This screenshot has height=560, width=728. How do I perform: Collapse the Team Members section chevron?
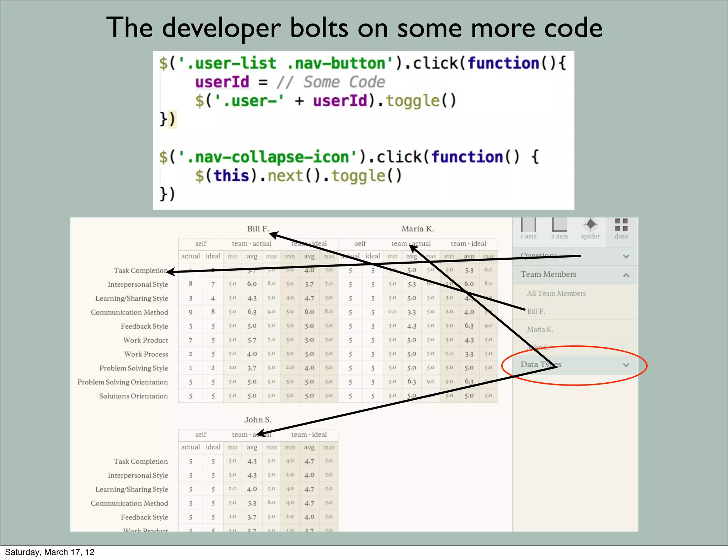tap(626, 275)
